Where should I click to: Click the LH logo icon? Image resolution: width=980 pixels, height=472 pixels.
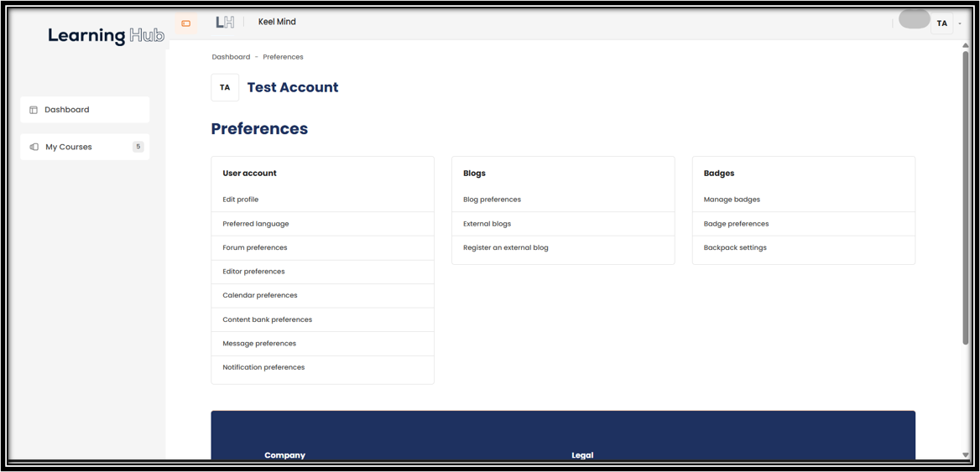[224, 23]
